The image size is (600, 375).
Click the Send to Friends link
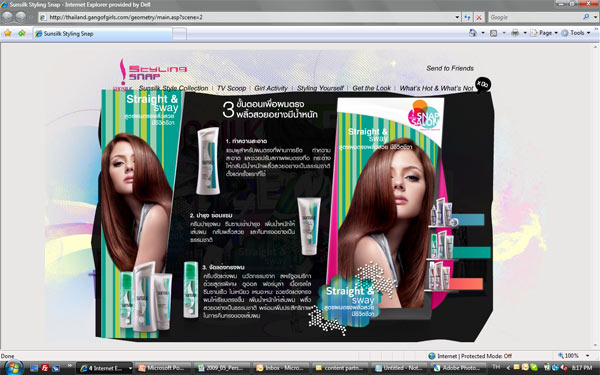450,68
